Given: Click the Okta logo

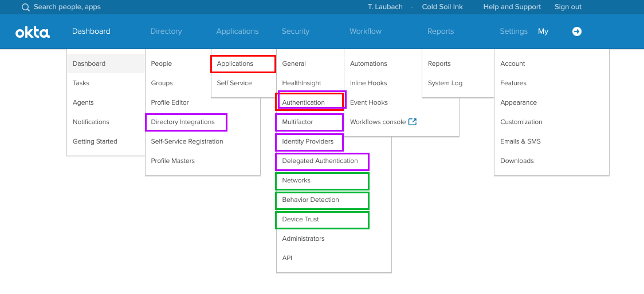Looking at the screenshot, I should [x=33, y=32].
